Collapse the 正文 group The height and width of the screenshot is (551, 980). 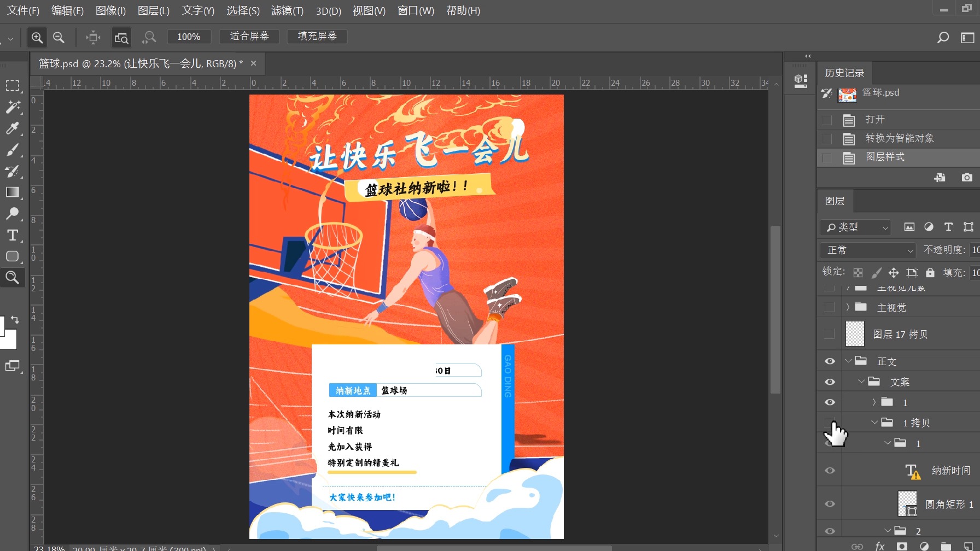tap(848, 361)
